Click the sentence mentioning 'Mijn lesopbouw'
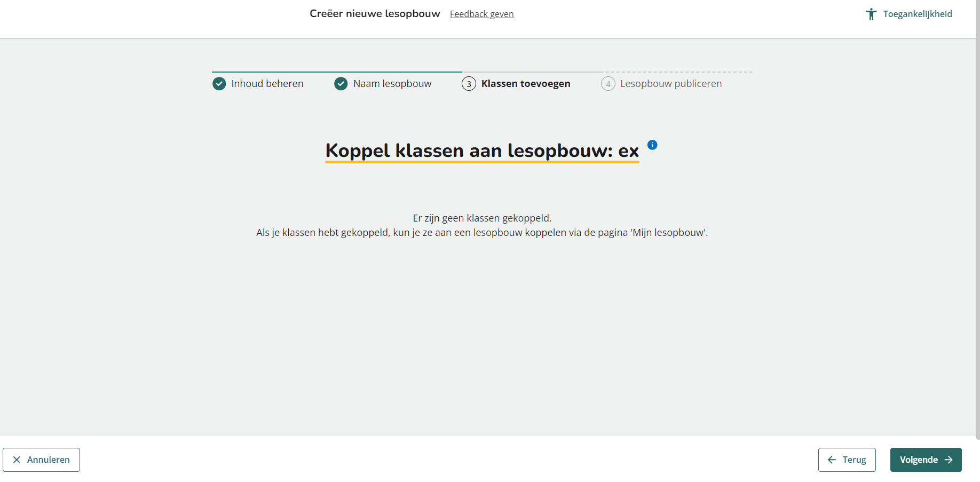 tap(482, 232)
